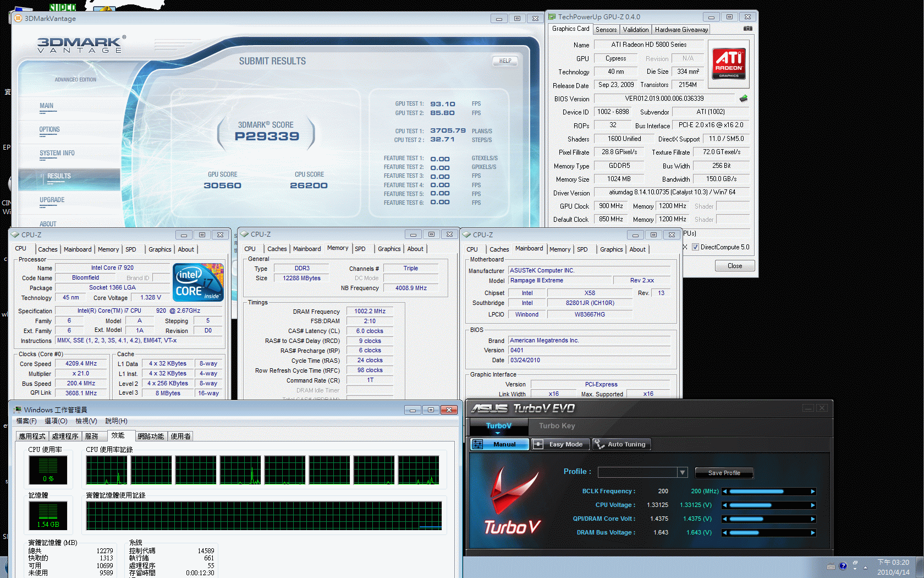The height and width of the screenshot is (578, 924).
Task: Switch to SPD tab in middle CPU-Z window
Action: pos(360,249)
